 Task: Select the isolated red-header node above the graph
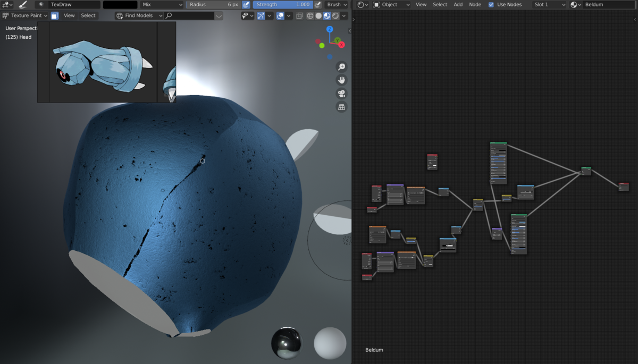coord(432,162)
